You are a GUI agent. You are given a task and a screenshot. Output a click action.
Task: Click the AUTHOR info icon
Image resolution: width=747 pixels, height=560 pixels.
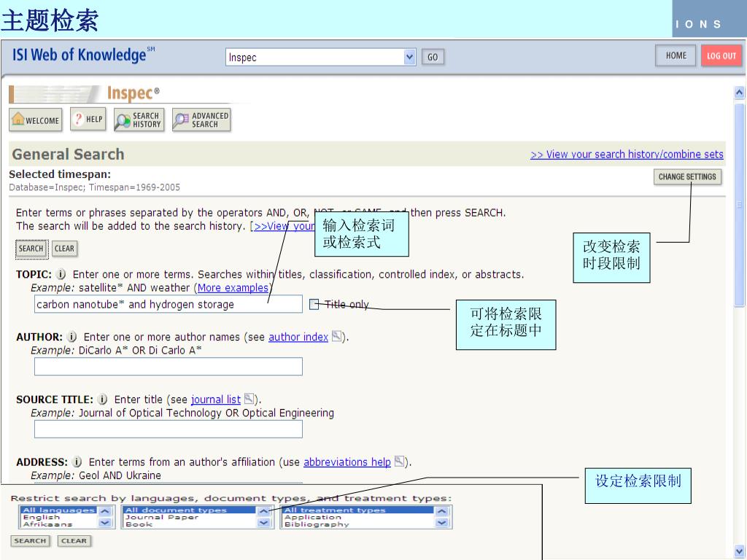[x=72, y=337]
